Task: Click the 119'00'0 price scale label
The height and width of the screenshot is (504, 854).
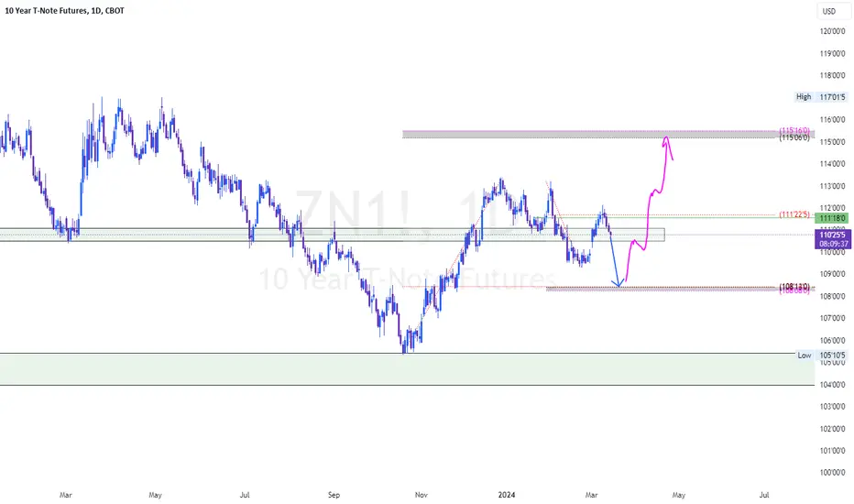Action: tap(832, 53)
